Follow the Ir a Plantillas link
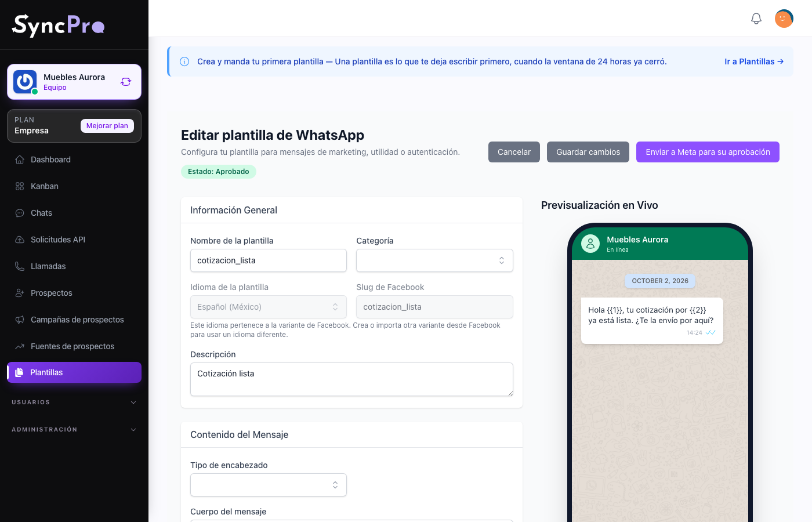Image resolution: width=812 pixels, height=522 pixels. (x=754, y=61)
